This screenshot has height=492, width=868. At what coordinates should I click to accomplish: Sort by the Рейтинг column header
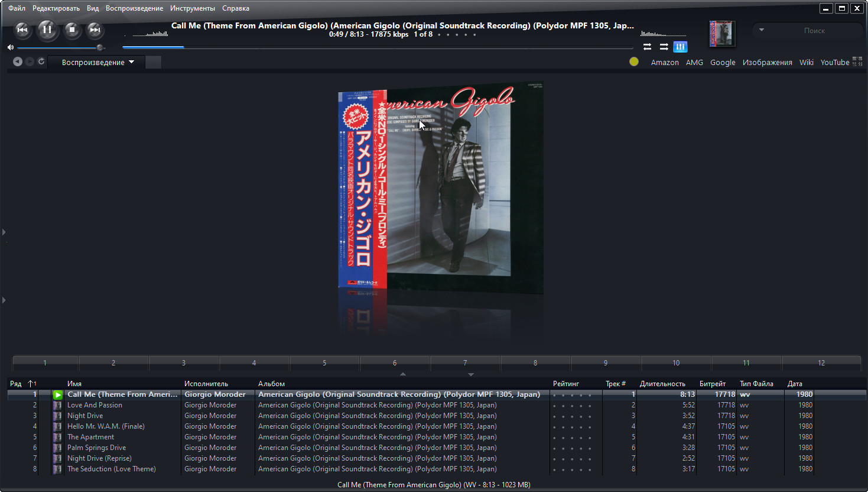click(566, 384)
